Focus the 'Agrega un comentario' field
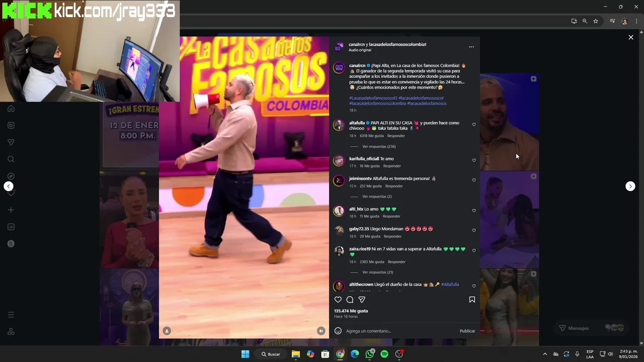Viewport: 644px width, 362px height. click(x=400, y=331)
